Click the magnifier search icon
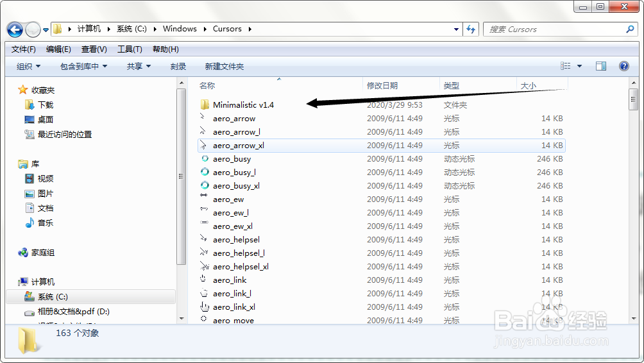The width and height of the screenshot is (644, 363). pos(630,29)
